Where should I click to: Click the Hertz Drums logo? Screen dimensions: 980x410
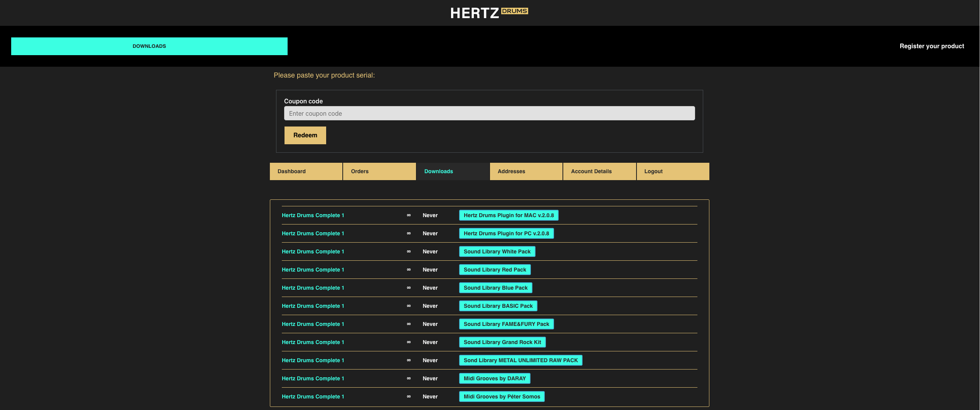coord(489,13)
